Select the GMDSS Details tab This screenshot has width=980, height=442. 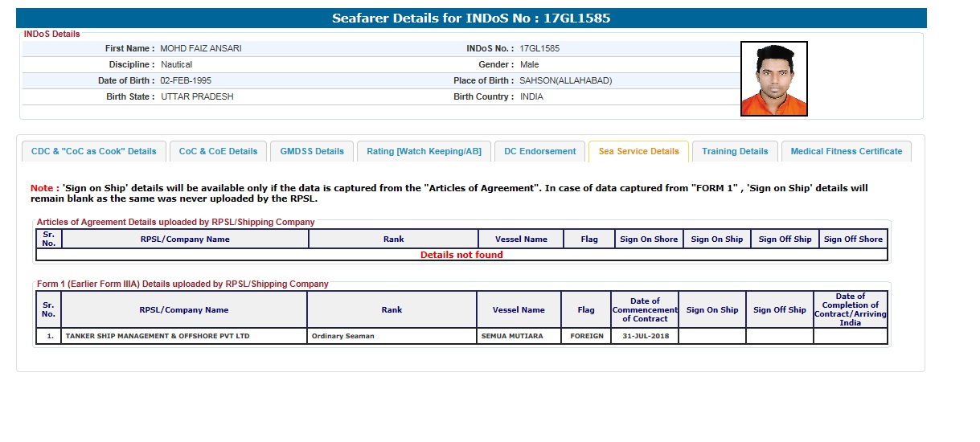312,151
